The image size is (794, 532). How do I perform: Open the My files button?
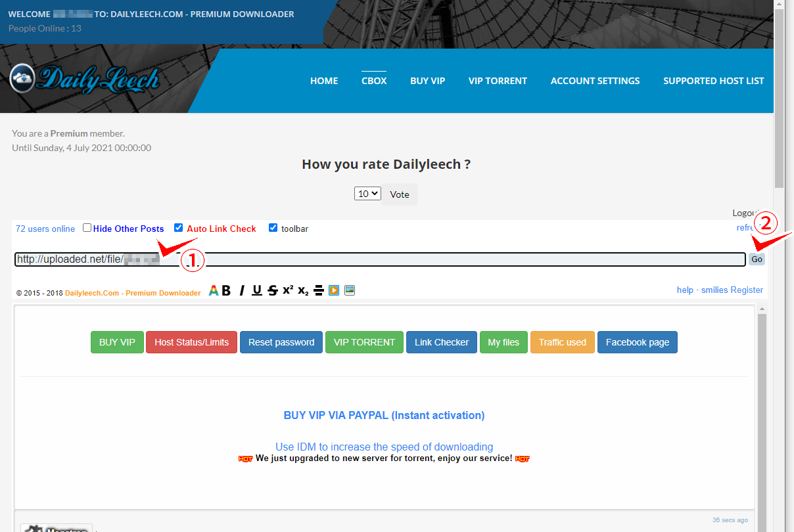[503, 342]
